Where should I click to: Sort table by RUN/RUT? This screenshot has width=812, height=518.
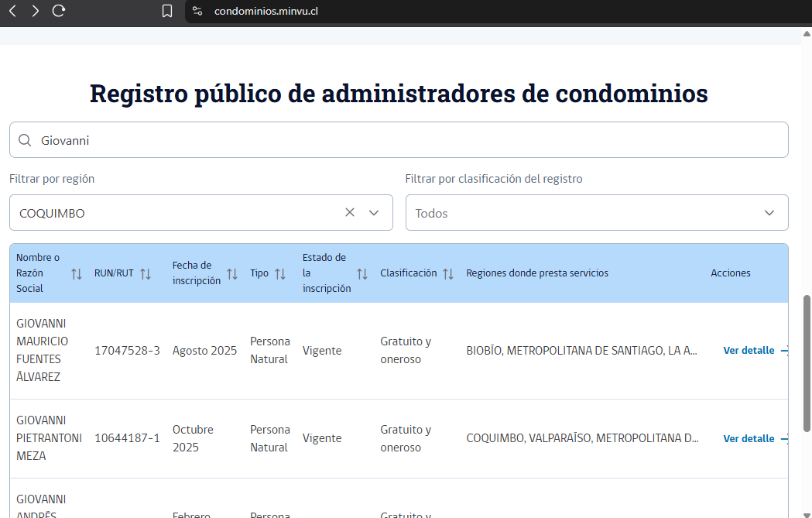(146, 273)
